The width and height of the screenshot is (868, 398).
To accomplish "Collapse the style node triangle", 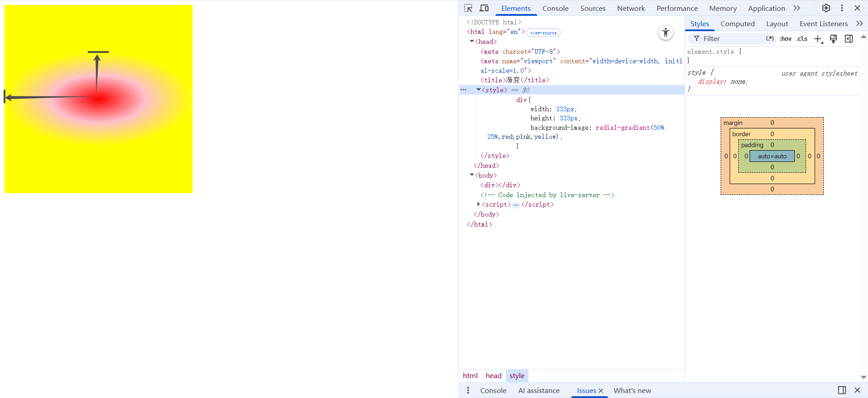I will [x=478, y=90].
